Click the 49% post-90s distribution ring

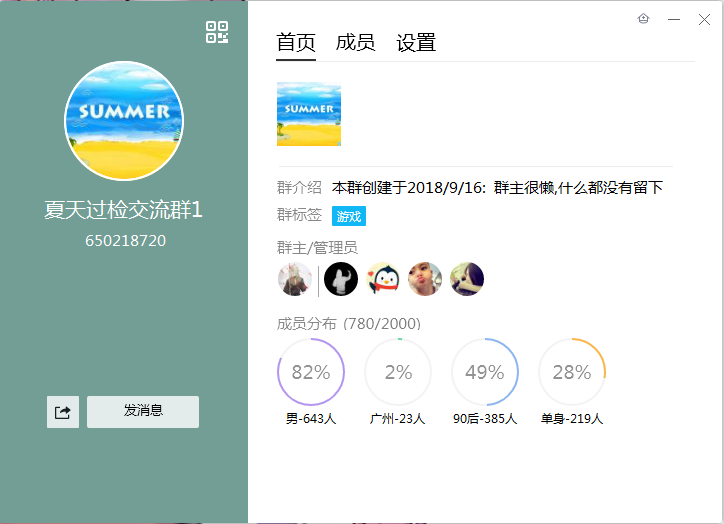point(485,372)
